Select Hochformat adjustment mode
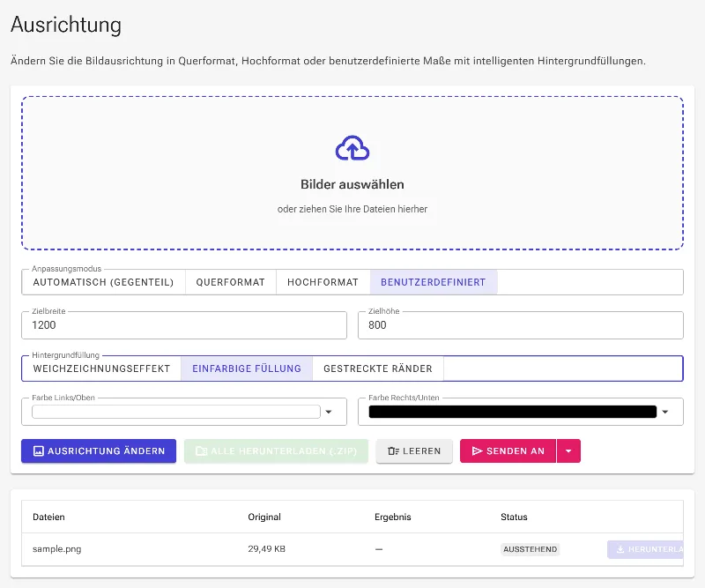This screenshot has width=705, height=588. 323,282
